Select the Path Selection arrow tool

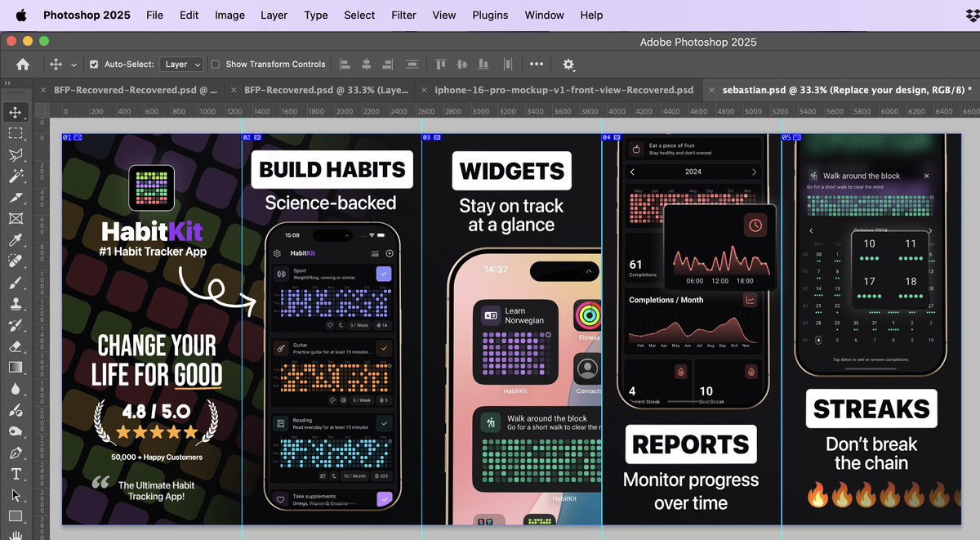pyautogui.click(x=16, y=495)
